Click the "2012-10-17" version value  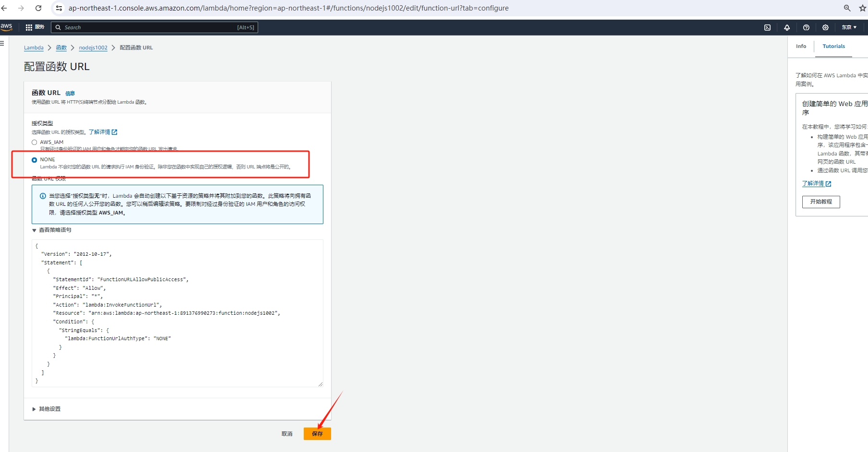pyautogui.click(x=92, y=254)
